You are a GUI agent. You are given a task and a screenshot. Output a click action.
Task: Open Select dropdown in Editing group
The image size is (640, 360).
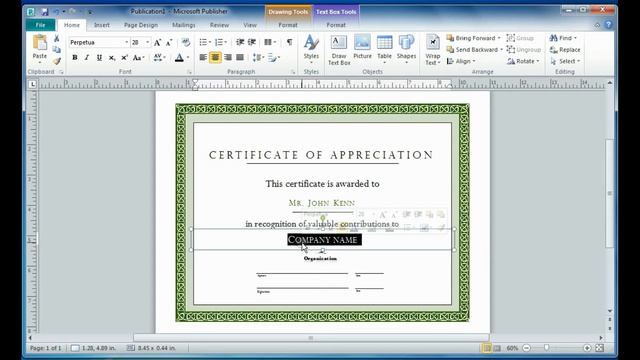pos(565,61)
